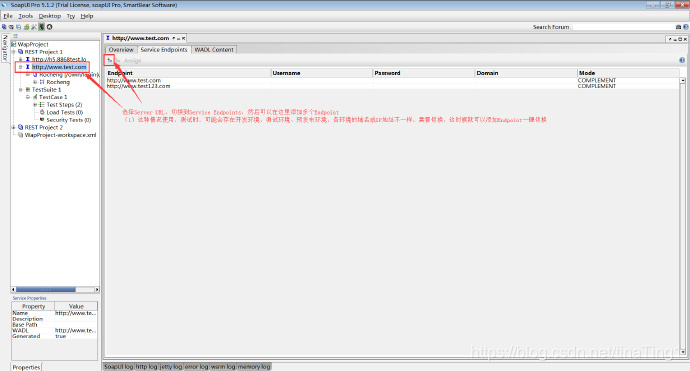This screenshot has height=371, width=690.
Task: Click the navigator scrollbar right arrow
Action: tap(97, 290)
